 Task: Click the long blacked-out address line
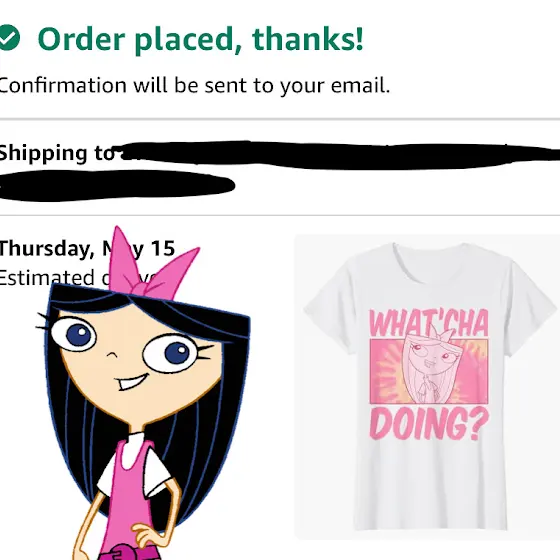339,155
